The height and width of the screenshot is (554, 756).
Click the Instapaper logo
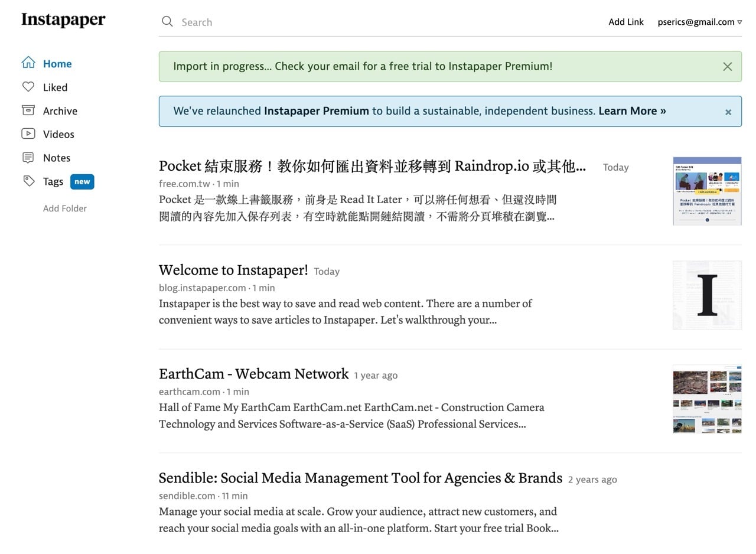[63, 20]
